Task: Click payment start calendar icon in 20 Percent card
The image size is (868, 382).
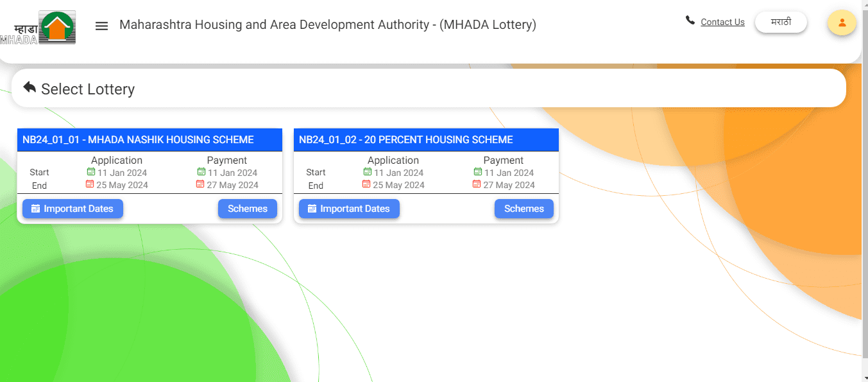Action: (x=477, y=172)
